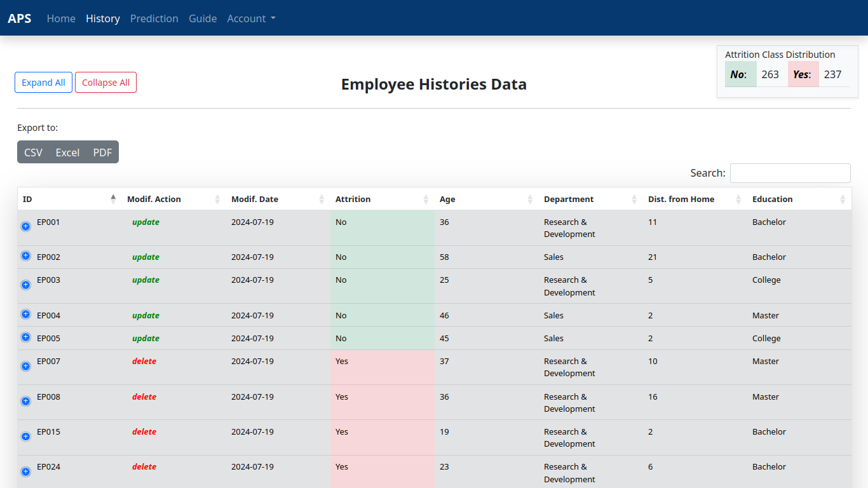868x488 pixels.
Task: Click the Export to label
Action: click(37, 128)
